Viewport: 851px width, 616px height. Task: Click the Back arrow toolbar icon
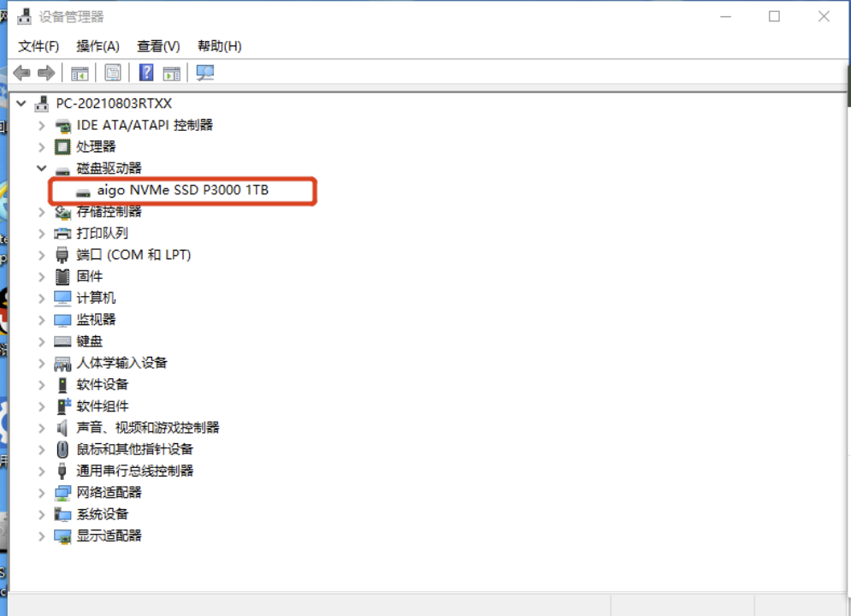[21, 73]
